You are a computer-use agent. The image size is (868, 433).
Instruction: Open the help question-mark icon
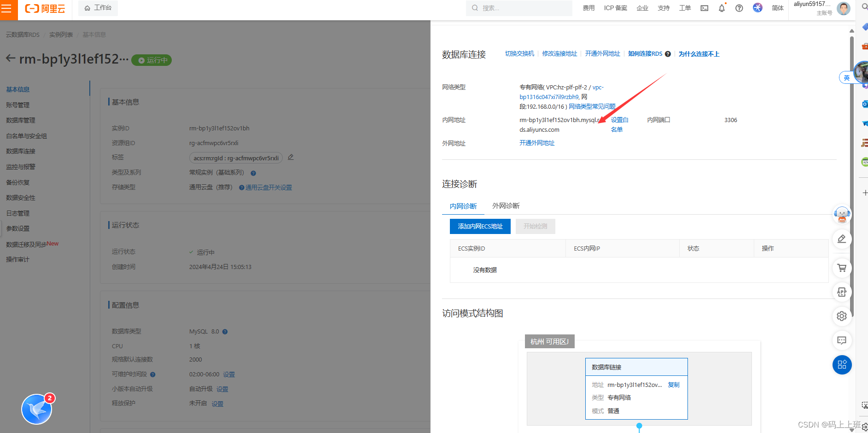point(739,8)
